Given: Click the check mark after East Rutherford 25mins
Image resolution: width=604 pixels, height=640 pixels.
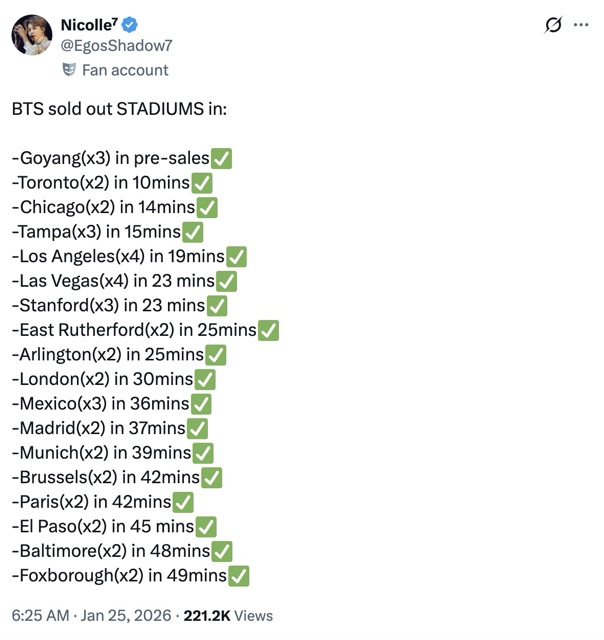Looking at the screenshot, I should tap(268, 330).
